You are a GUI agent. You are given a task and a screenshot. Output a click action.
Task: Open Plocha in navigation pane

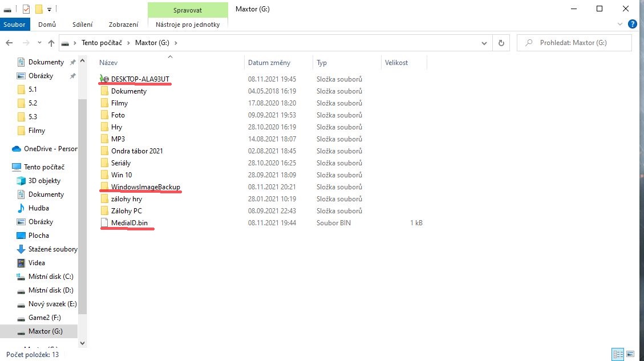39,236
